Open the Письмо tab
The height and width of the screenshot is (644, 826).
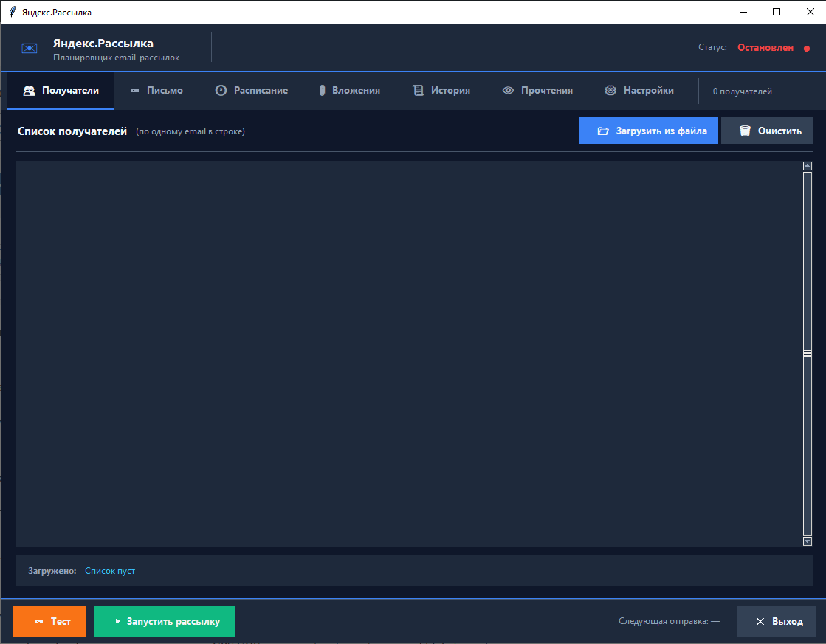click(x=165, y=91)
